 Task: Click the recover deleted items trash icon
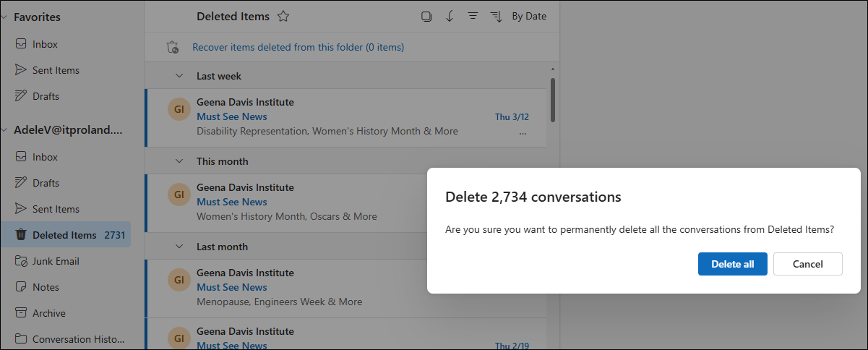(172, 48)
